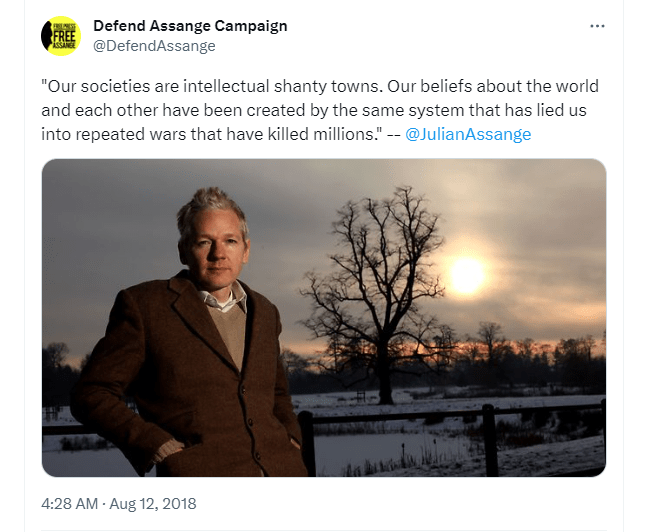Follow the @JulianAssange mention link

468,134
